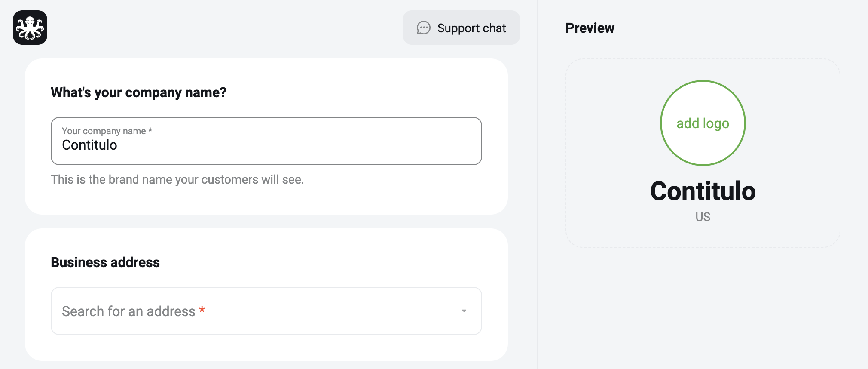
Task: Click the Preview heading
Action: (x=590, y=28)
